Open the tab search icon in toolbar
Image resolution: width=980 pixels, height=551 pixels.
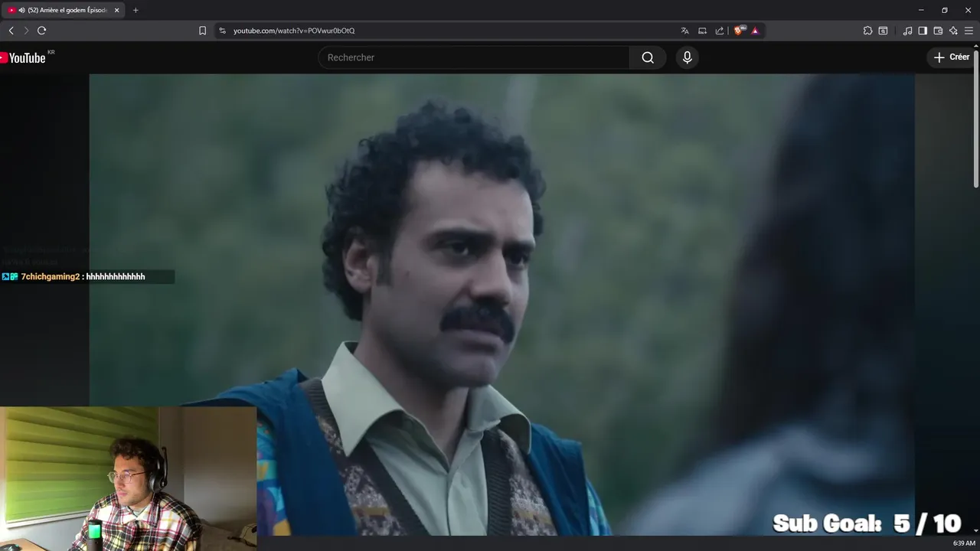(x=883, y=31)
